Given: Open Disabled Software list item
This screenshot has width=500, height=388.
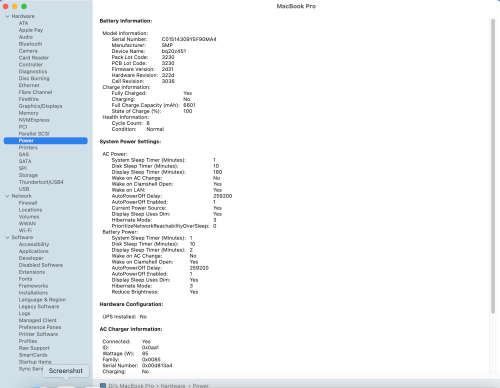Looking at the screenshot, I should tap(41, 265).
